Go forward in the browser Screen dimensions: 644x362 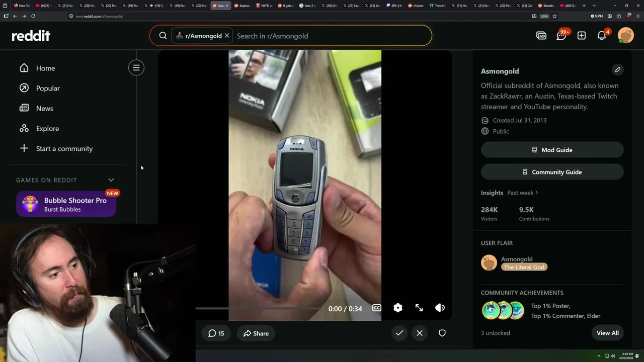click(x=24, y=16)
